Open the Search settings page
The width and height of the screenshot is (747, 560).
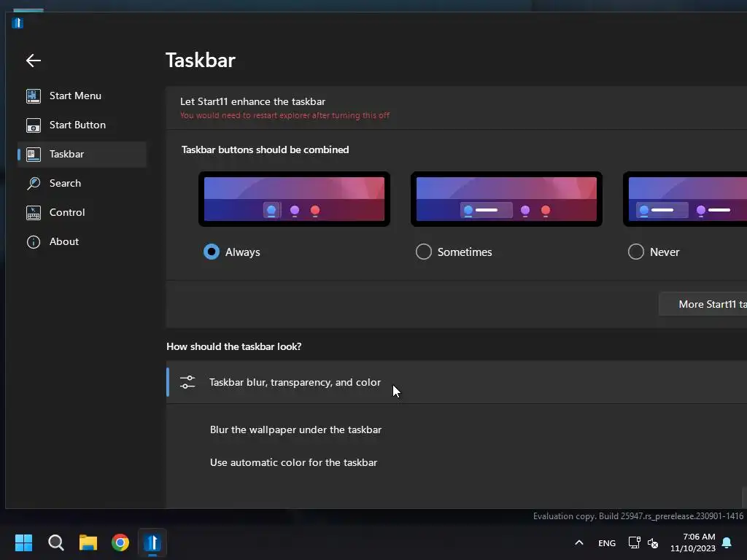pyautogui.click(x=82, y=183)
